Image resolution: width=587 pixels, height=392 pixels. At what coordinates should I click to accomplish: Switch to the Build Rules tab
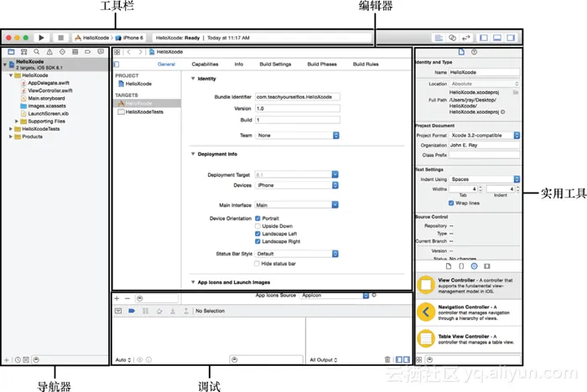pos(366,64)
